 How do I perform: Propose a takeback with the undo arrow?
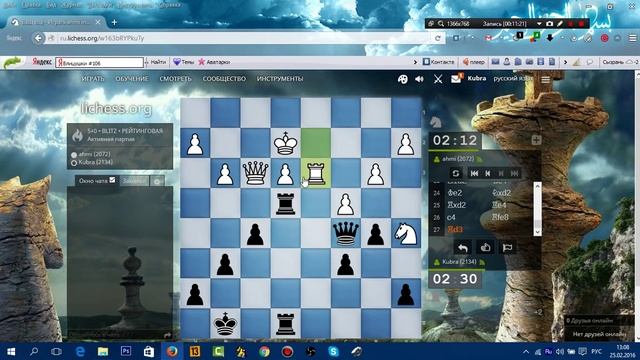pyautogui.click(x=463, y=247)
